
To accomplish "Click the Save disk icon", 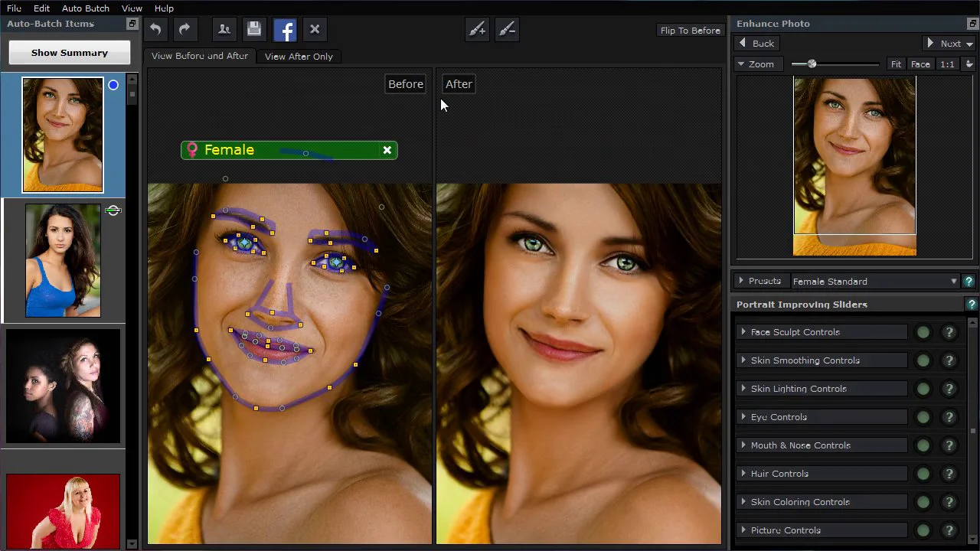I will tap(254, 30).
